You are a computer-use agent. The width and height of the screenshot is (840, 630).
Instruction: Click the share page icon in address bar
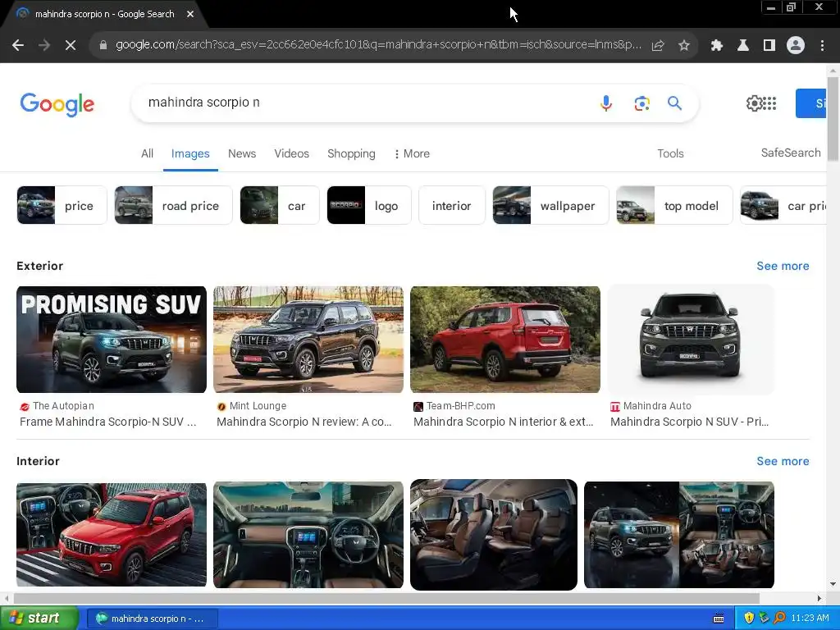click(x=658, y=46)
